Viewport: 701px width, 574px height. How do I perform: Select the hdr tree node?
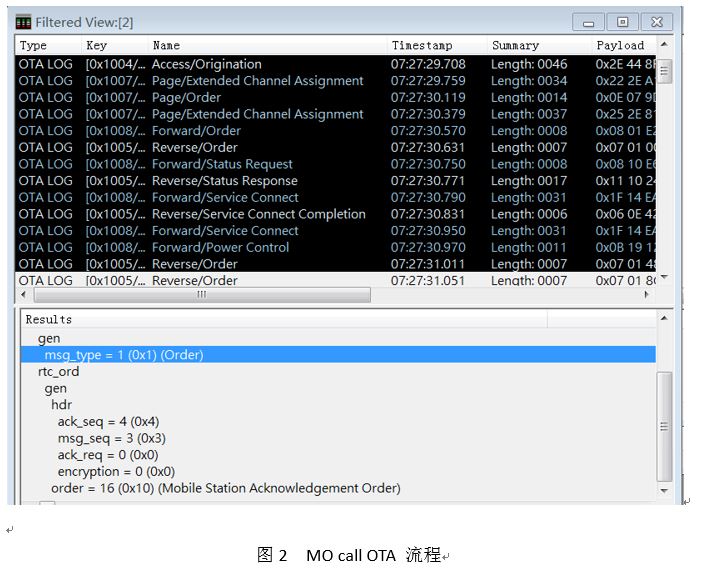coord(62,405)
